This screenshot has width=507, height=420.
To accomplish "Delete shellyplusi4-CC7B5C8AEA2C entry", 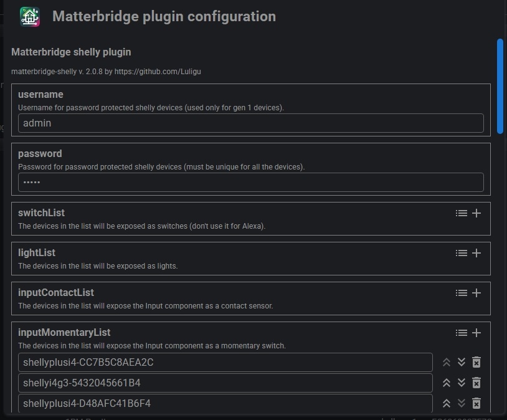I will 476,362.
